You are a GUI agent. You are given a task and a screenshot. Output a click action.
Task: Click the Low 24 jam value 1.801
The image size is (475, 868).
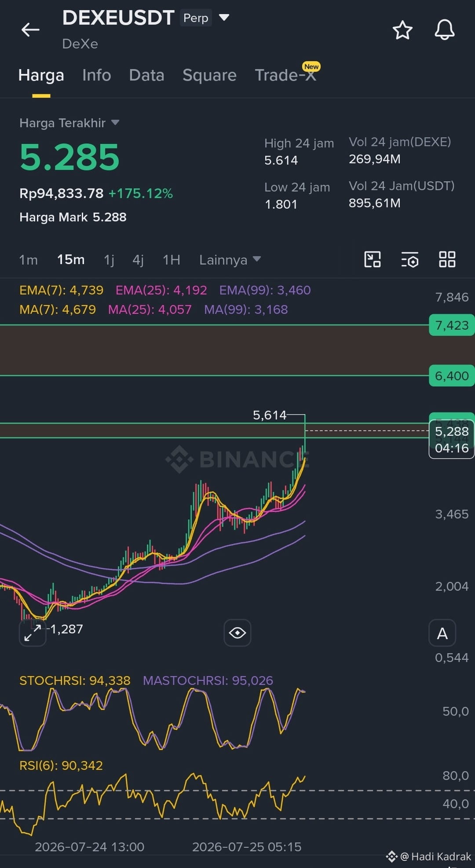point(281,204)
